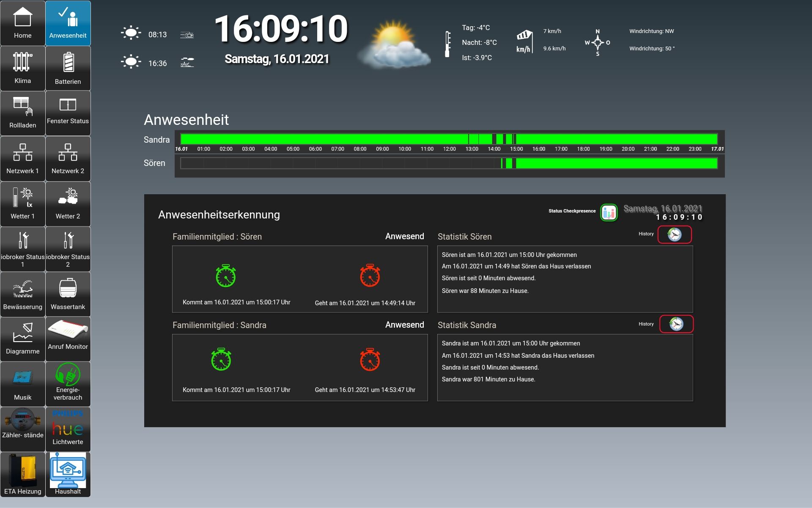Open the Anruf Monitor router tile
The width and height of the screenshot is (812, 508).
[68, 339]
